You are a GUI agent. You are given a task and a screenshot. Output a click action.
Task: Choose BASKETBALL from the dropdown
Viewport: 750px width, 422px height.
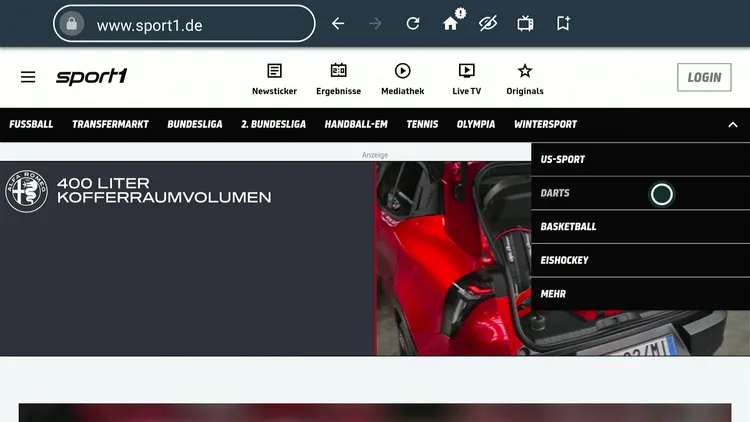640,227
